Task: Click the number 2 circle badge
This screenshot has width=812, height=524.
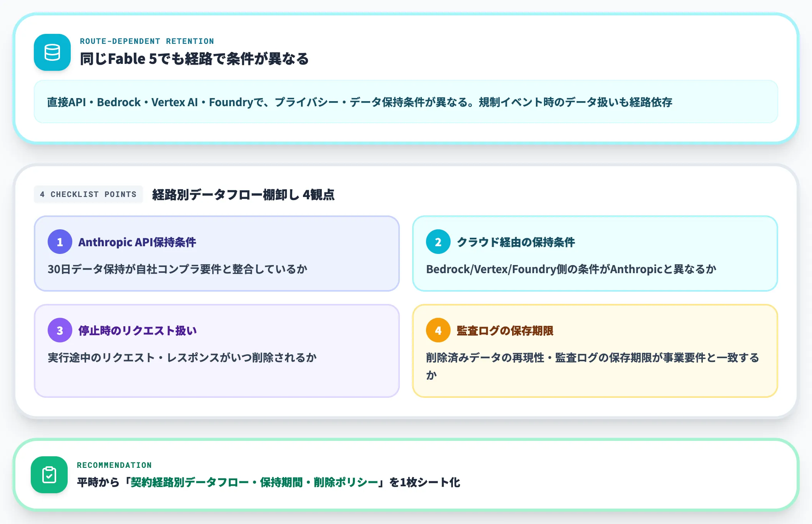Action: pos(438,242)
